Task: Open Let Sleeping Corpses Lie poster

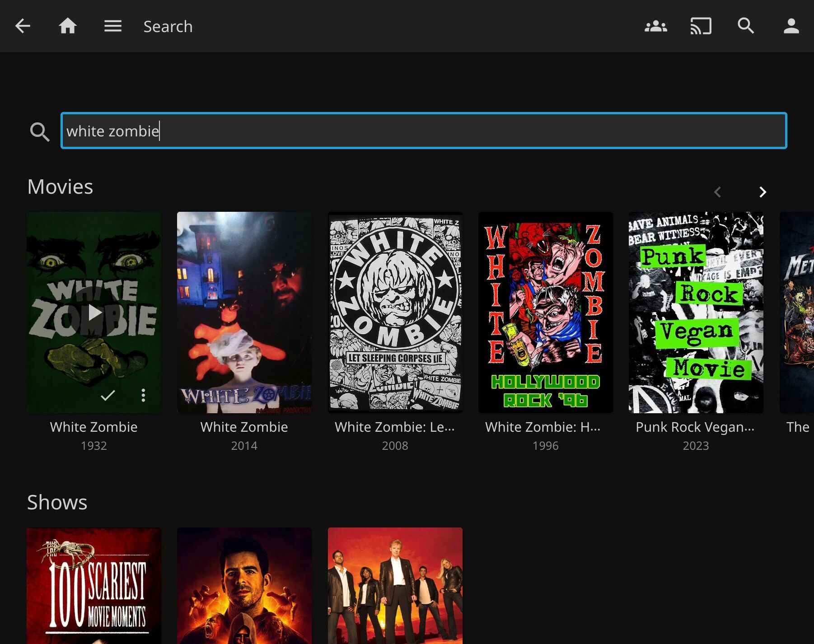Action: [x=395, y=312]
